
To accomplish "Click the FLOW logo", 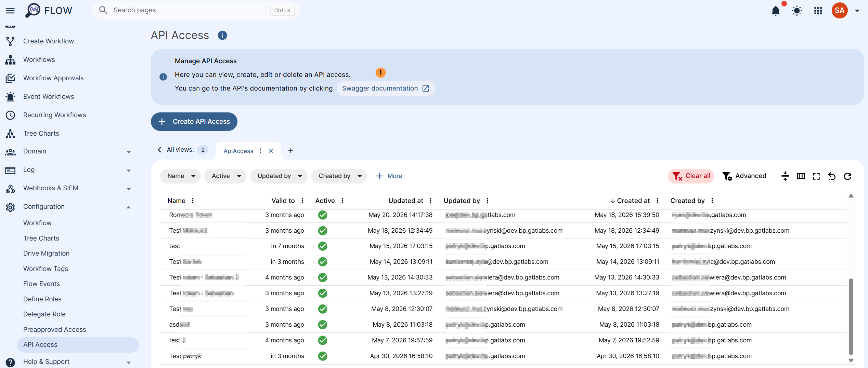I will 49,11.
